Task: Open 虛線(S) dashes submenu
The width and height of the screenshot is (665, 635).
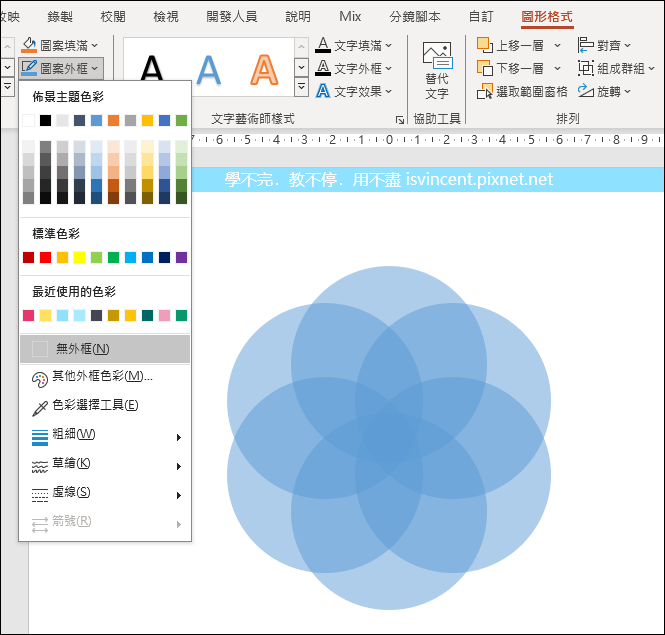Action: pyautogui.click(x=105, y=493)
